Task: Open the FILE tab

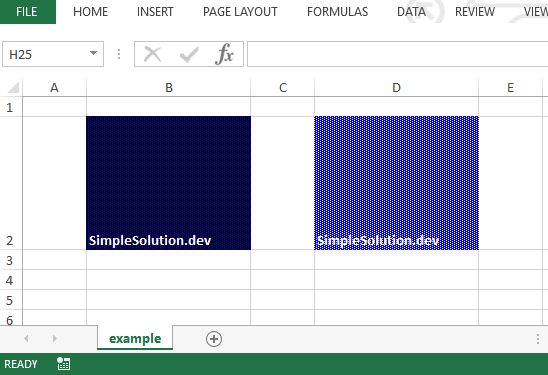Action: 27,12
